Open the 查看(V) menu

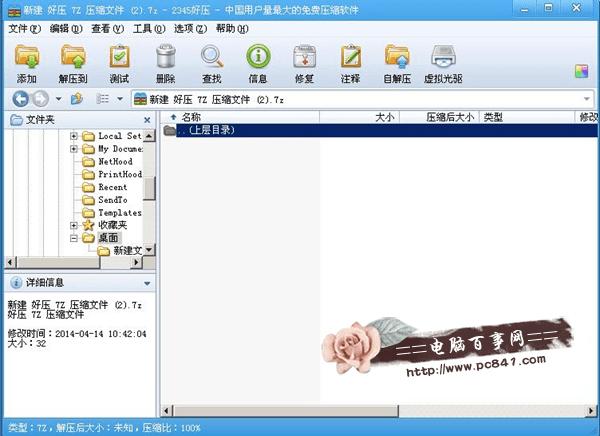pyautogui.click(x=108, y=29)
